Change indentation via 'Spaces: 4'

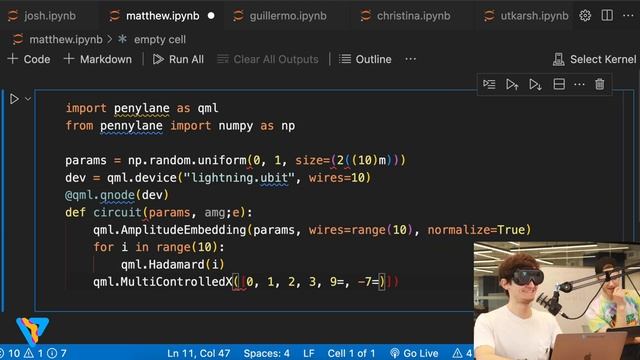point(267,353)
